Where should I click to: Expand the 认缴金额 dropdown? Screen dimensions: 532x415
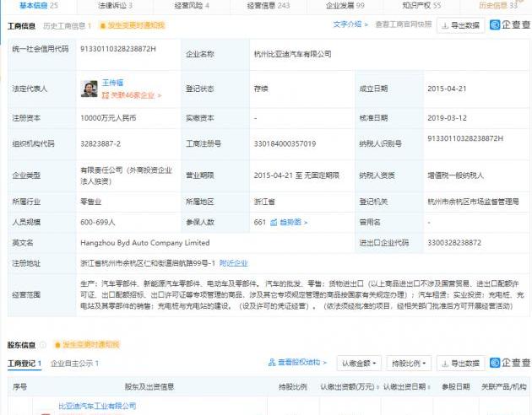pos(359,364)
